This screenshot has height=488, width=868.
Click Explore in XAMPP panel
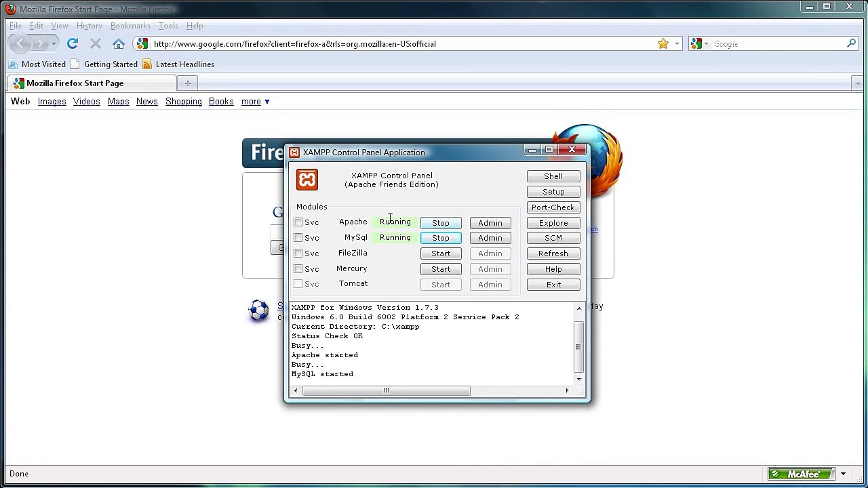click(x=553, y=223)
